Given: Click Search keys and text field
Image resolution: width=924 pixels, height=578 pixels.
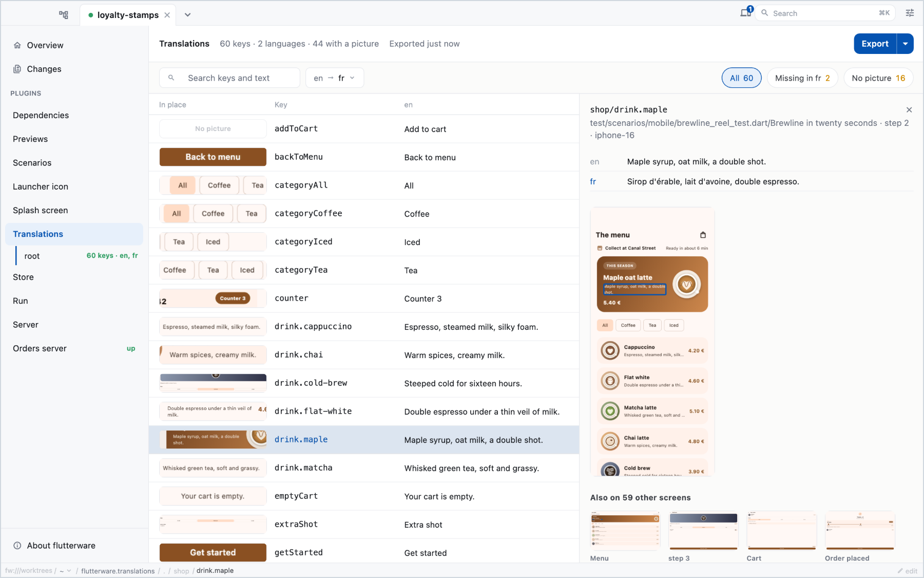Looking at the screenshot, I should click(x=229, y=78).
